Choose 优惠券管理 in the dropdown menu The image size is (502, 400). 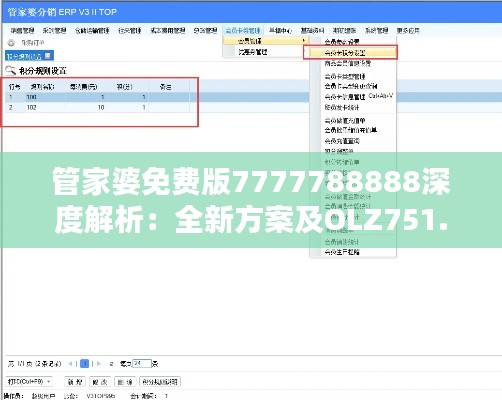click(x=253, y=52)
